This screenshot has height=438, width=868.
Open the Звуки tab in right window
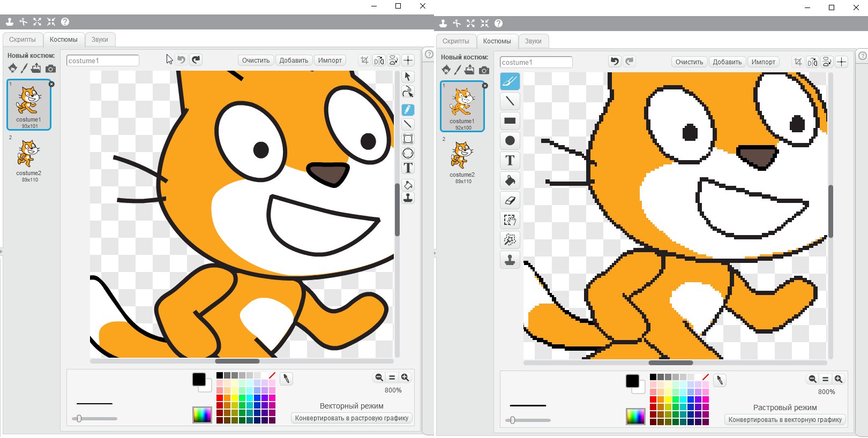533,41
